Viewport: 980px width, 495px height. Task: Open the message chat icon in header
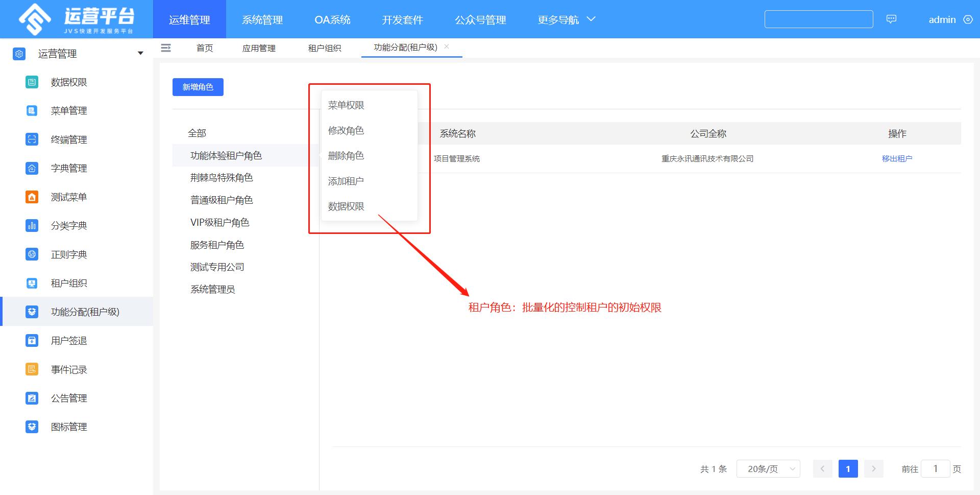[x=891, y=19]
